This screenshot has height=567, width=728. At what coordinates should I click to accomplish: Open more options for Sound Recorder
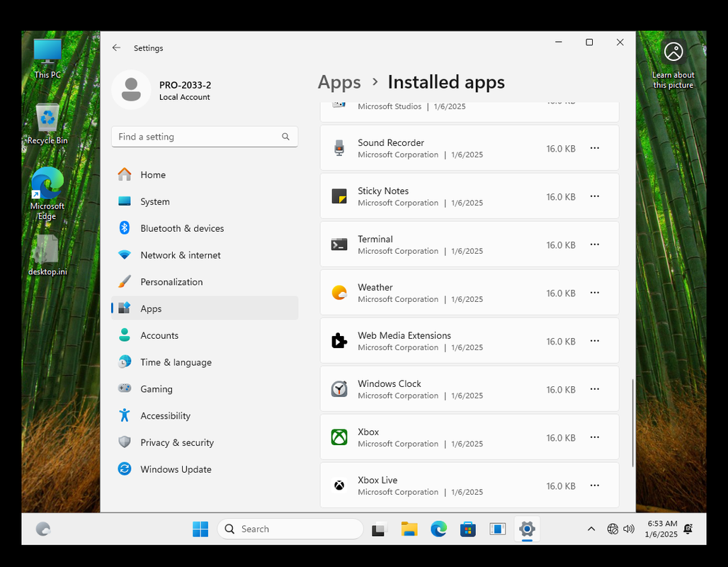(595, 148)
